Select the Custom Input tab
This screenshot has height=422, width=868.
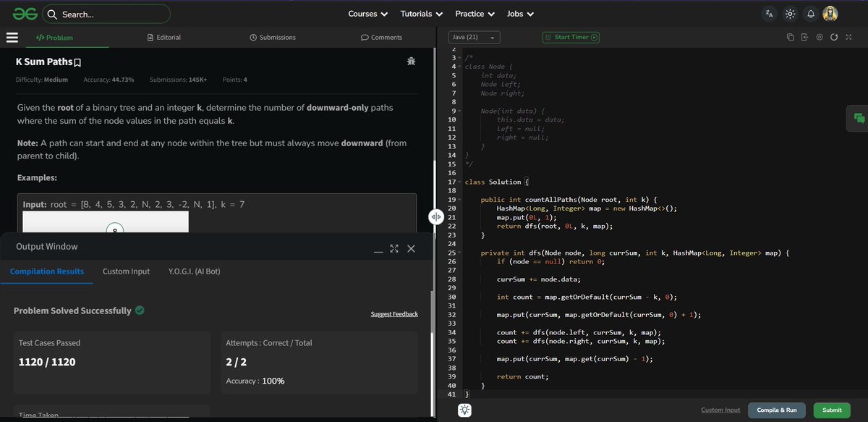(x=127, y=271)
